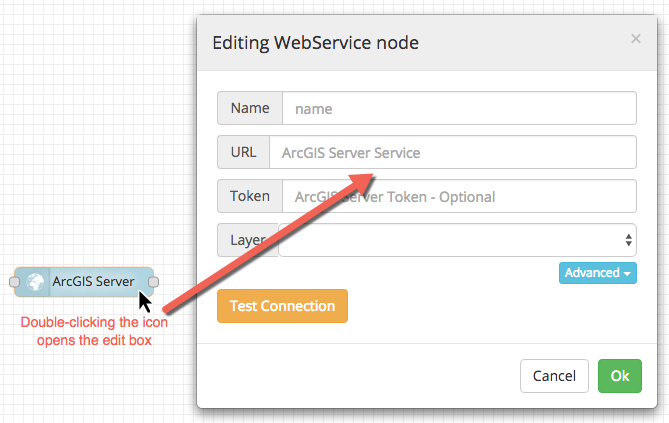Select the ArcGIS Server node label text
This screenshot has width=669, height=423.
(93, 282)
